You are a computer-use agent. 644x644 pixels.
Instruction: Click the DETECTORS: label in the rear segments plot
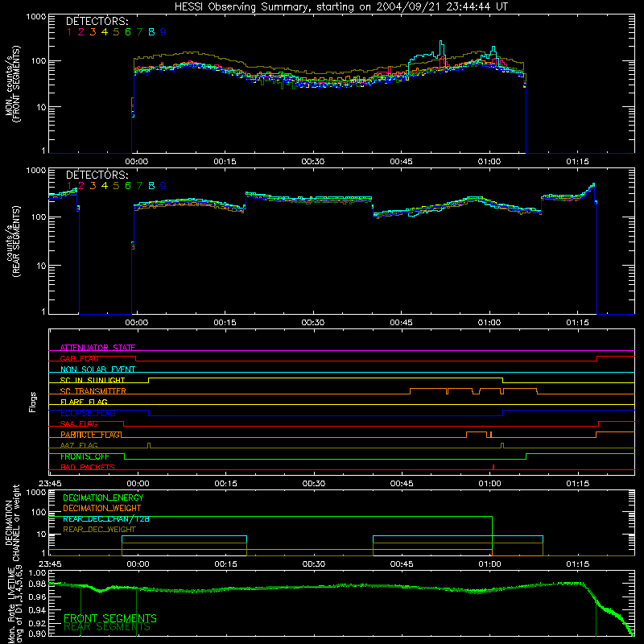tap(97, 175)
